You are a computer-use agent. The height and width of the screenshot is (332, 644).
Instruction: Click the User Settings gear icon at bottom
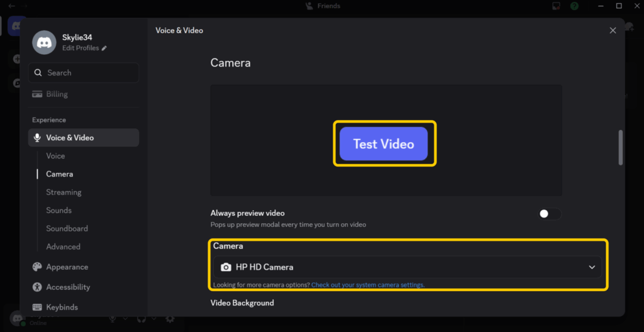[170, 318]
